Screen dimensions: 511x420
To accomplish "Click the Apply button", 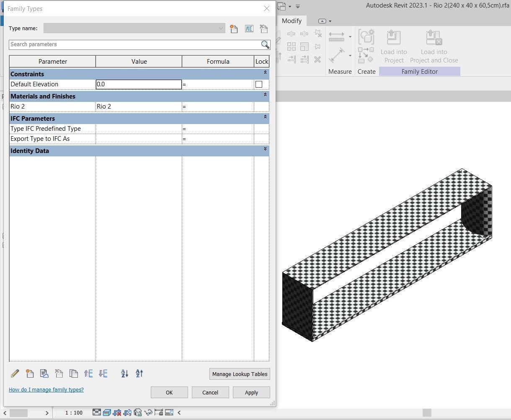I will (251, 393).
